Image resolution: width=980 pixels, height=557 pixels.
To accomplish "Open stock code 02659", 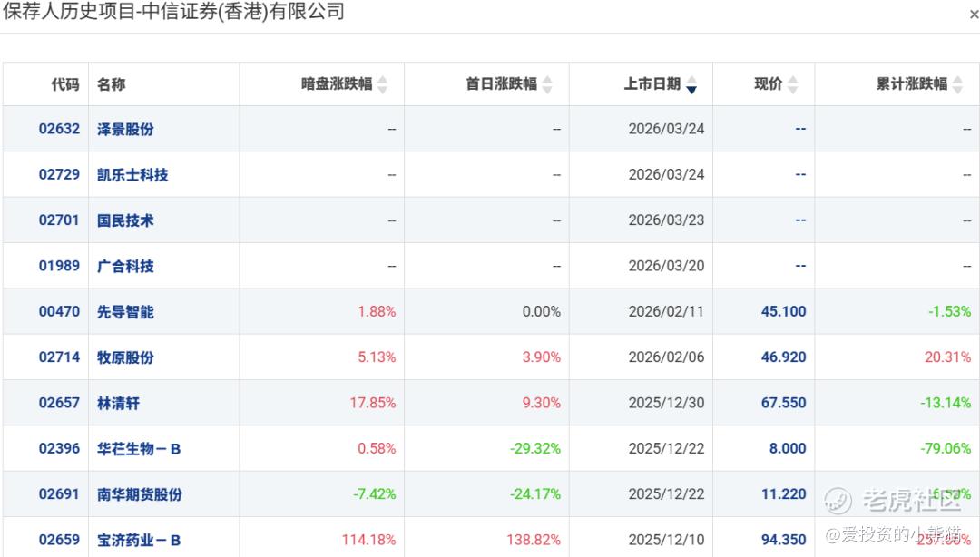I will click(59, 540).
